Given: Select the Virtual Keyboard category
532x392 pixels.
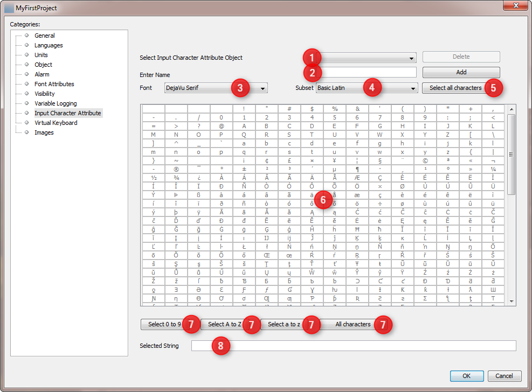Looking at the screenshot, I should [56, 123].
